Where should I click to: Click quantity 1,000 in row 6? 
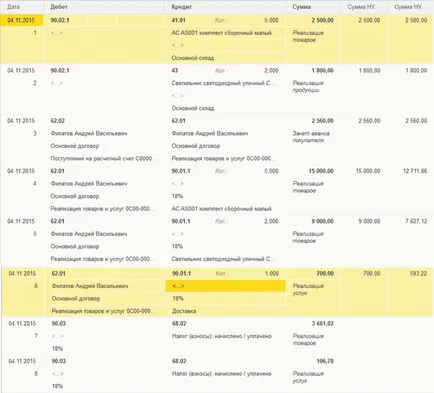pos(272,273)
